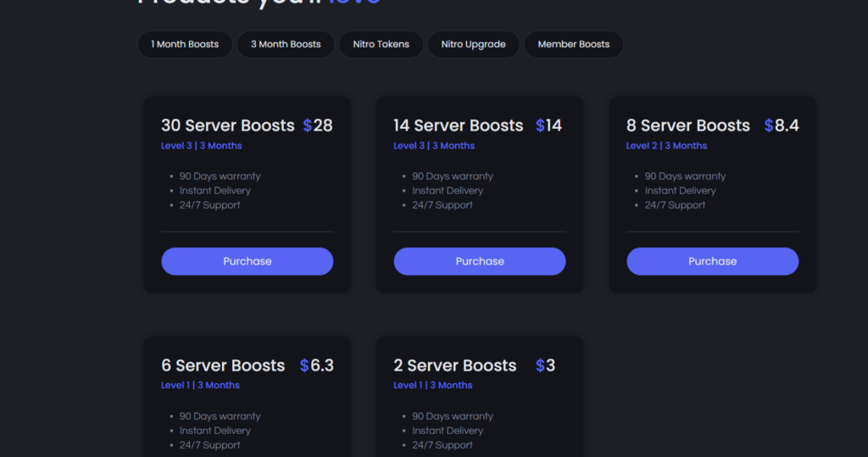The width and height of the screenshot is (868, 457).
Task: Select the $6.3 price text
Action: pos(316,365)
